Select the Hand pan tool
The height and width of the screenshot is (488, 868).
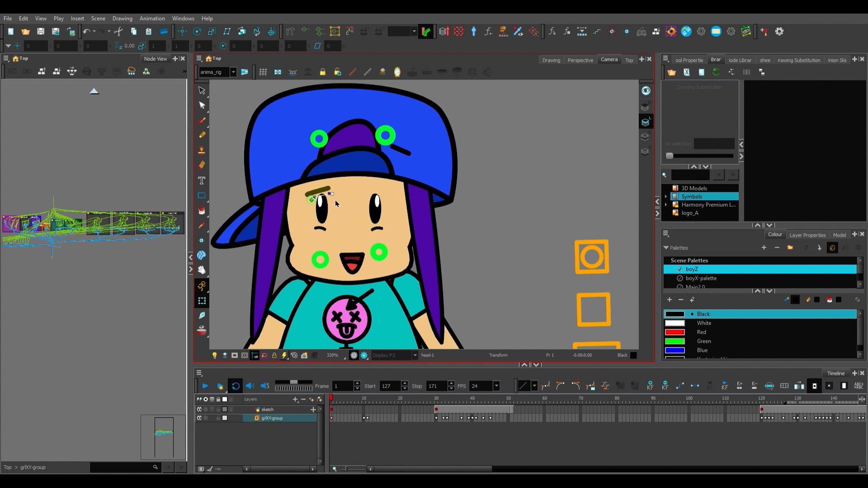(202, 270)
